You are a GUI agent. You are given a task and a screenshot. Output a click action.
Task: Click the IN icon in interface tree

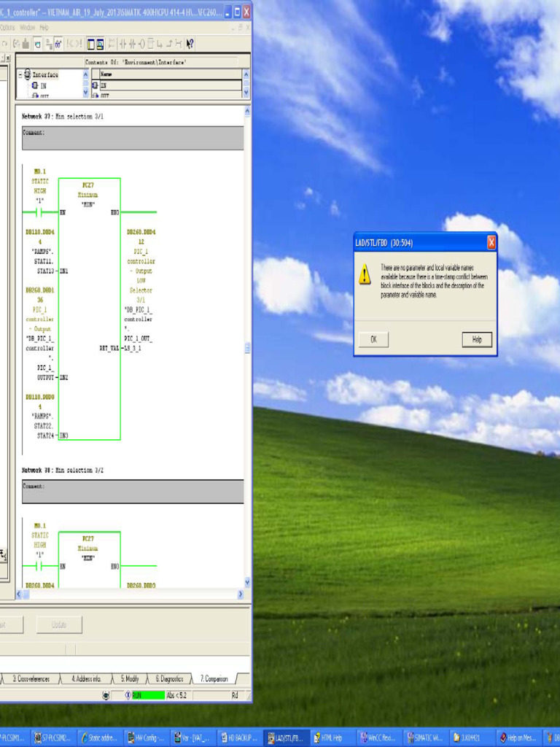point(35,86)
